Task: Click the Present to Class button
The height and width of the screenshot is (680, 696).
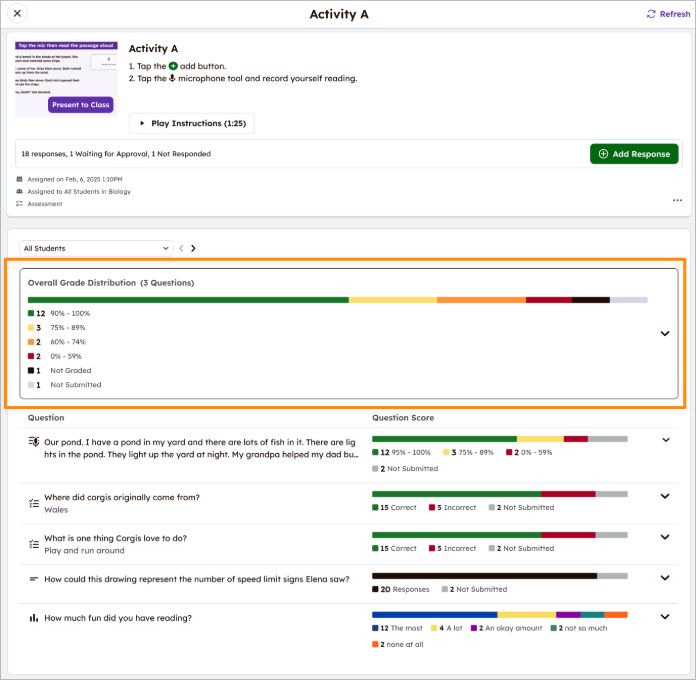Action: 81,105
